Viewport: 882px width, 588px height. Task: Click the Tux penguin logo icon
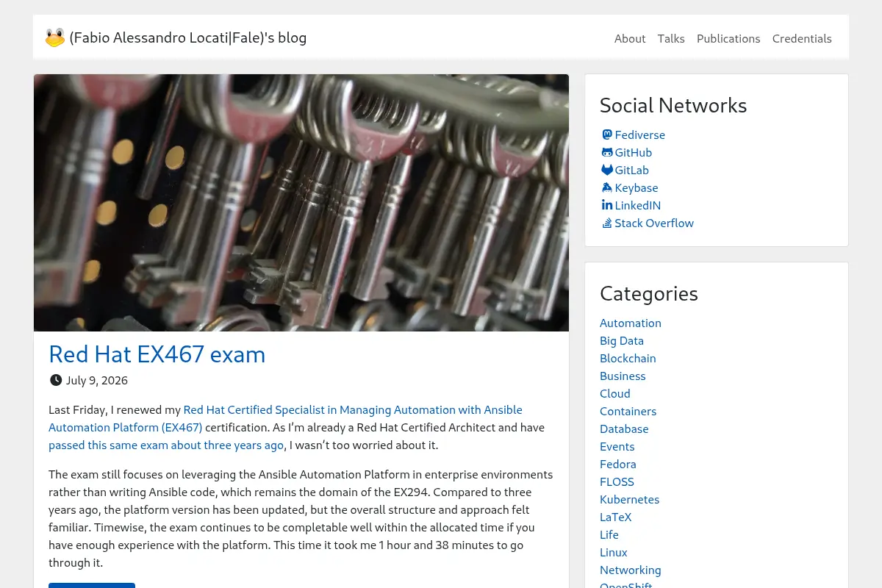55,37
